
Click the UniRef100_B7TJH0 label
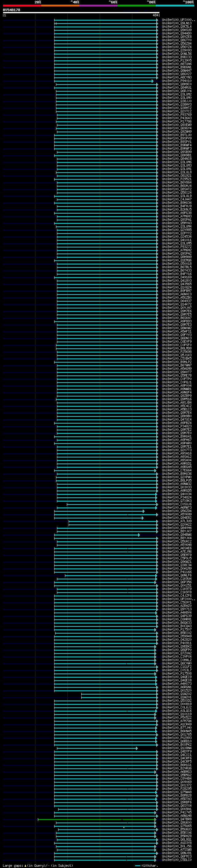tap(176, 728)
